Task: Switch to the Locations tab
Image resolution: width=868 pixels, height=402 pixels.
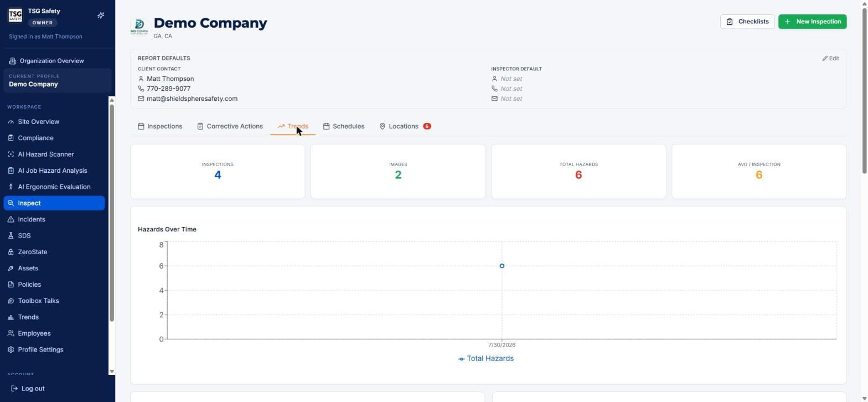Action: 405,126
